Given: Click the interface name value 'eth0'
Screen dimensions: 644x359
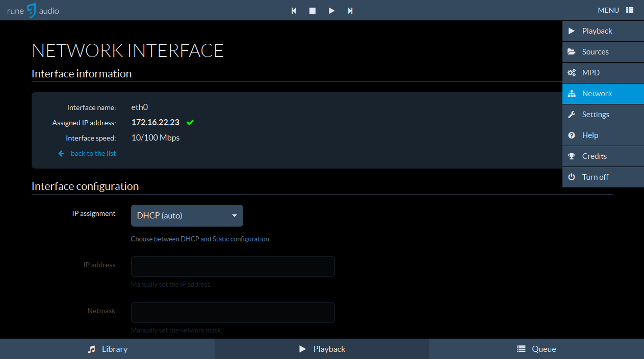Looking at the screenshot, I should (140, 107).
